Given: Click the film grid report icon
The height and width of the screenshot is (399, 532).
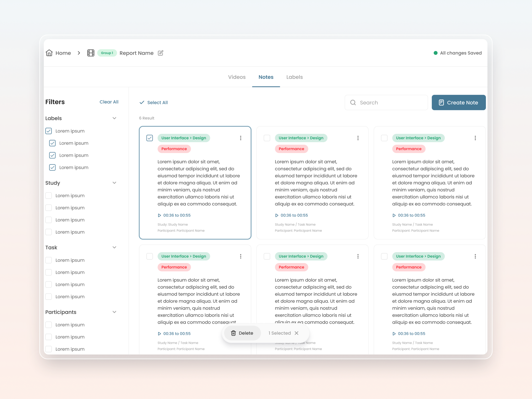Looking at the screenshot, I should tap(91, 53).
